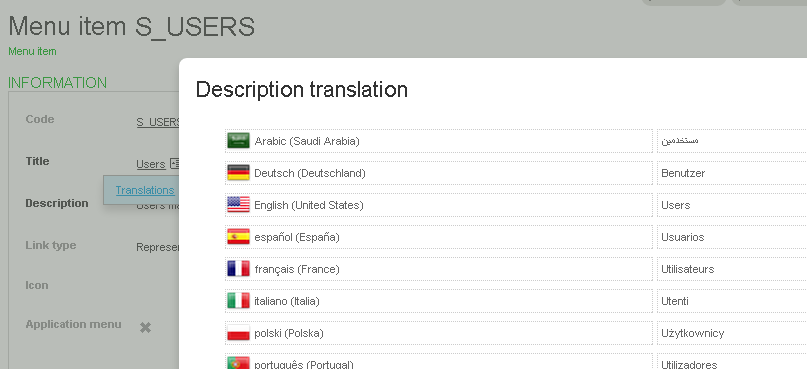Edit the Arabic translation field
The image size is (807, 369).
click(x=732, y=141)
